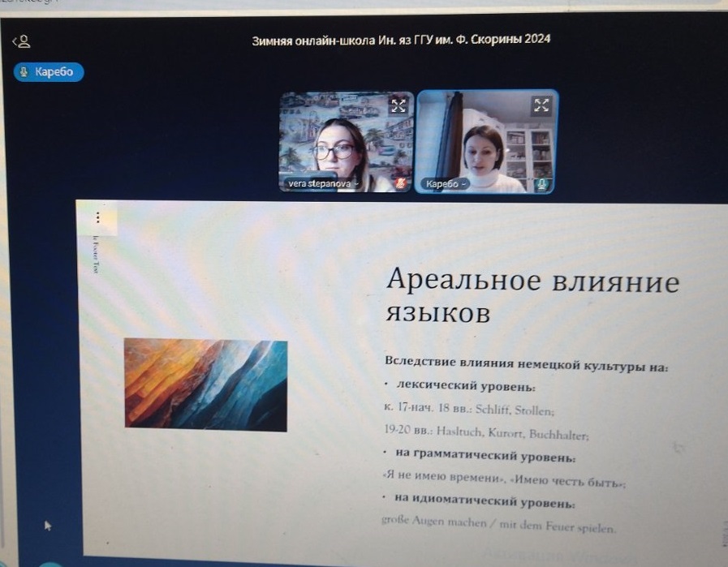Click the microphone icon in the Каребо talking pill

[24, 72]
